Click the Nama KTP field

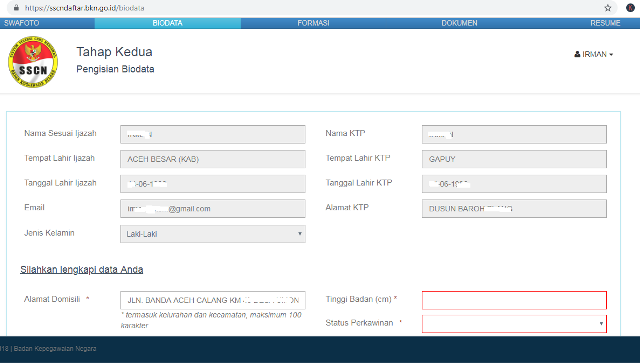point(514,134)
